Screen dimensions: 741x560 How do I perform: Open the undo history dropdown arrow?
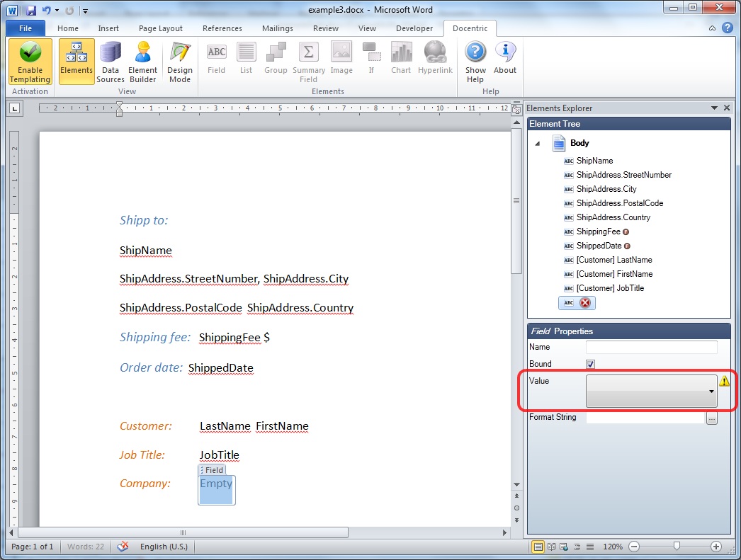tap(57, 10)
